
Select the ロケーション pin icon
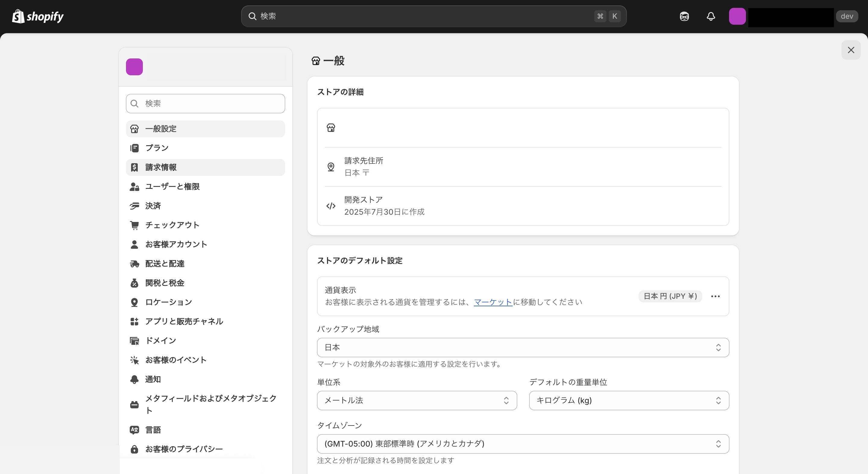coord(134,302)
